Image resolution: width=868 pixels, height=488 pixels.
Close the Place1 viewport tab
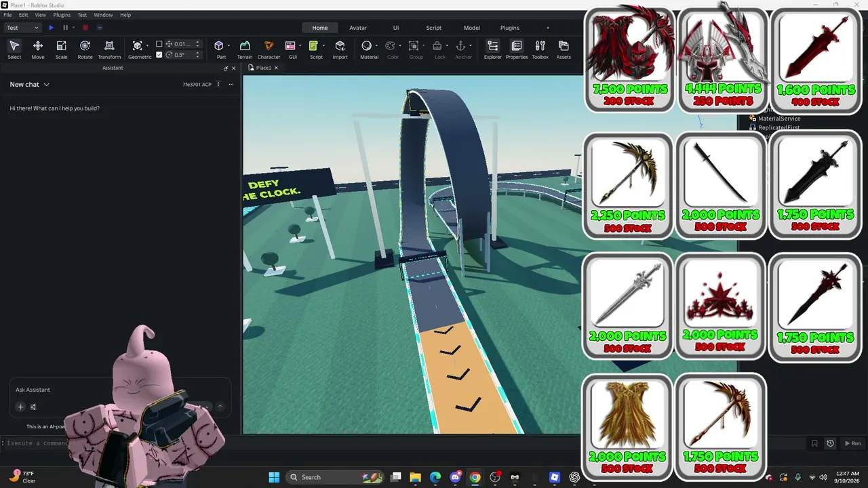pyautogui.click(x=276, y=68)
